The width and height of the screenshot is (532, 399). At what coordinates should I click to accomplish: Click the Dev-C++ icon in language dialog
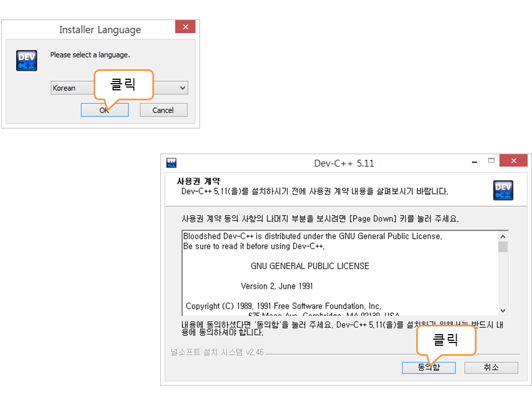pyautogui.click(x=27, y=61)
